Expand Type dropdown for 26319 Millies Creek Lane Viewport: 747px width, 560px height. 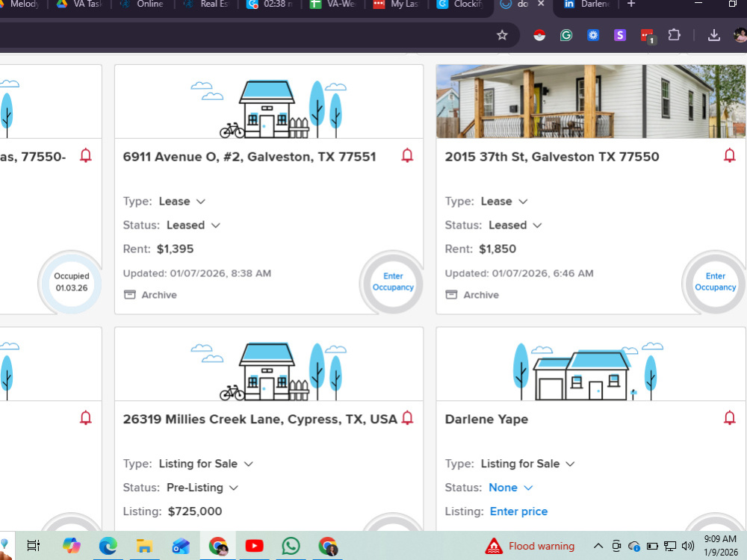point(248,464)
